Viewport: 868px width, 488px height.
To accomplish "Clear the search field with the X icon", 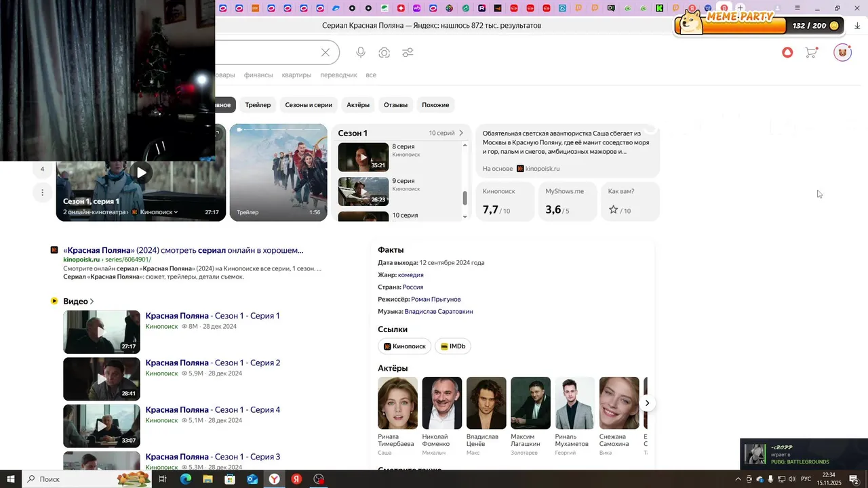I will 325,53.
